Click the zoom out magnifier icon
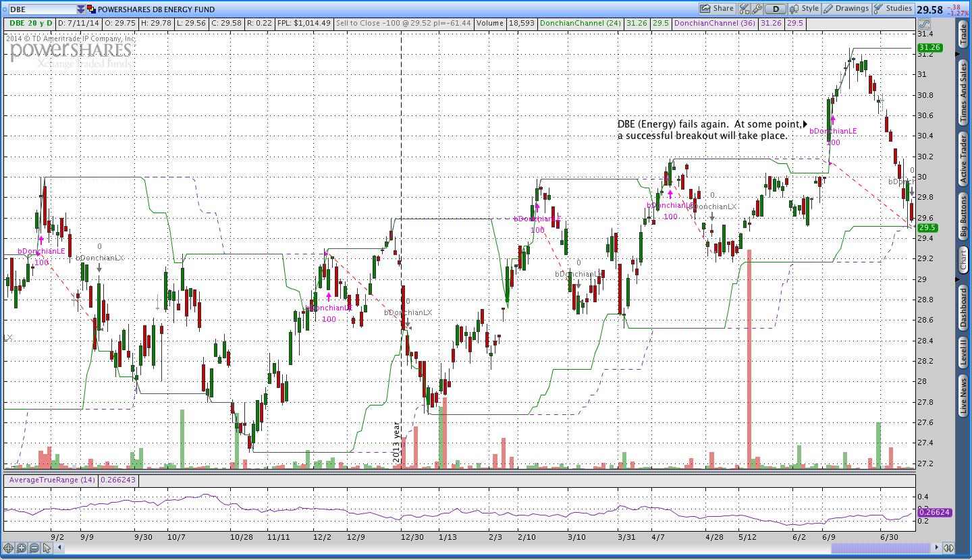Viewport: 972px width, 560px height. (x=34, y=548)
